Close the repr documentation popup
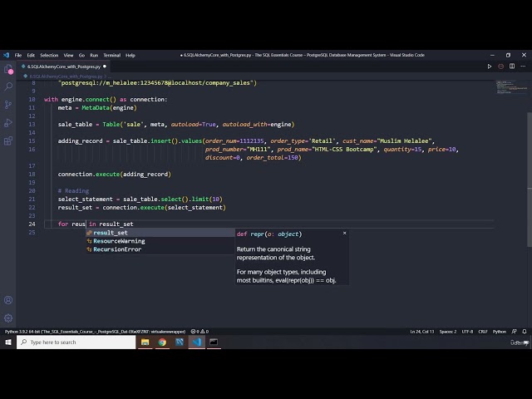The width and height of the screenshot is (532, 399). tap(345, 233)
